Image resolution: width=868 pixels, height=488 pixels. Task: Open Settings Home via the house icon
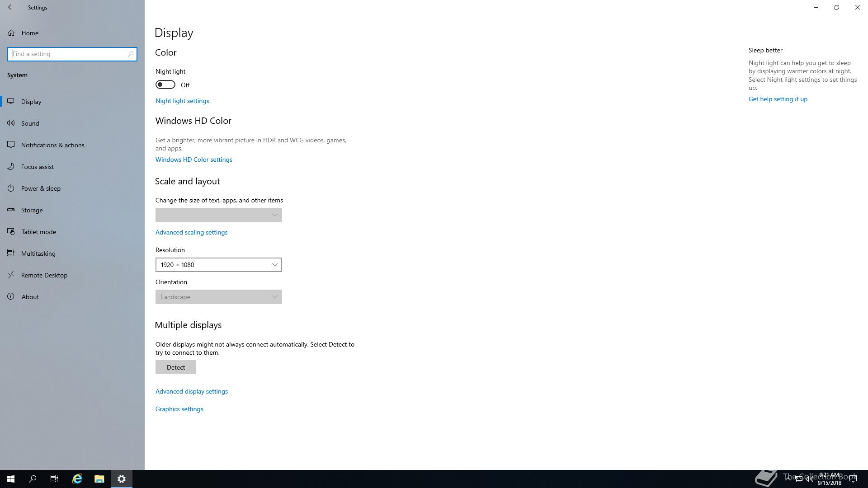(11, 33)
